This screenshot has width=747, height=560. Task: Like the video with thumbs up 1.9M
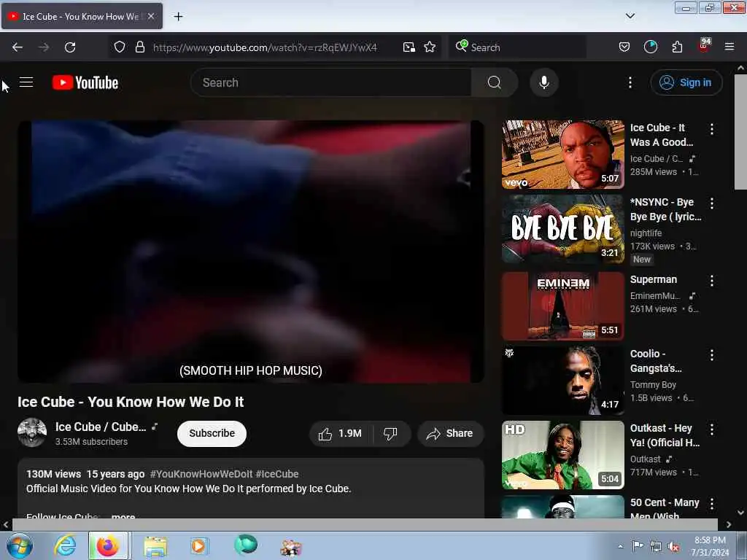point(340,433)
